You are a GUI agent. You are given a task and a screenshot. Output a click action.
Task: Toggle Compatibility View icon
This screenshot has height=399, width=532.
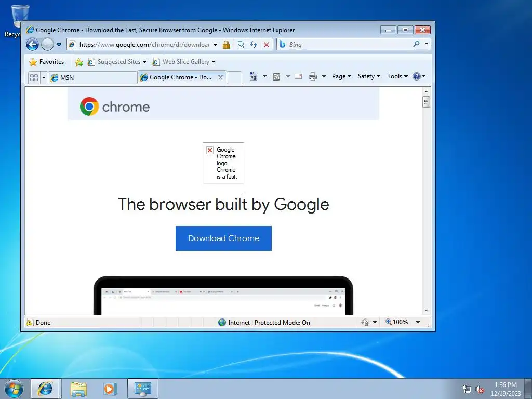(x=241, y=45)
